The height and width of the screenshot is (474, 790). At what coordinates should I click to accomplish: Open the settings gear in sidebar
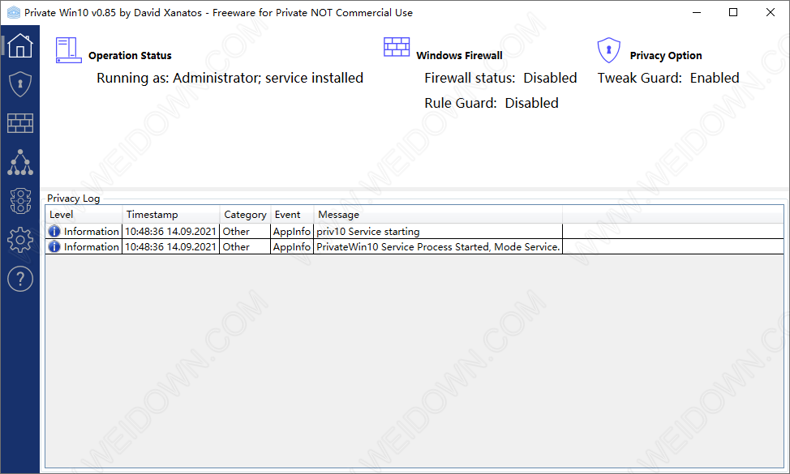click(20, 240)
